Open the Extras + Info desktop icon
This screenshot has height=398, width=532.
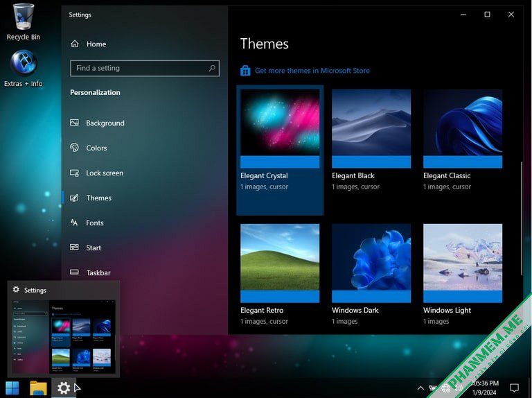pyautogui.click(x=23, y=69)
